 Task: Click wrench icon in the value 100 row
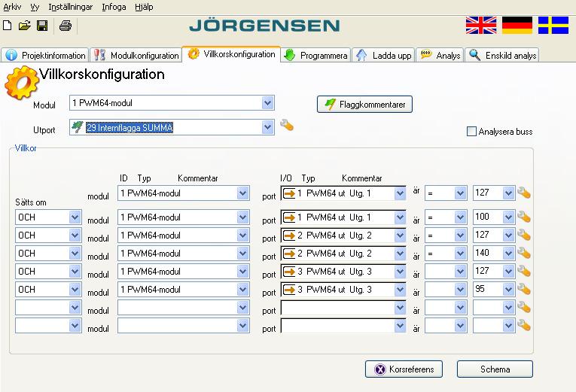(524, 217)
